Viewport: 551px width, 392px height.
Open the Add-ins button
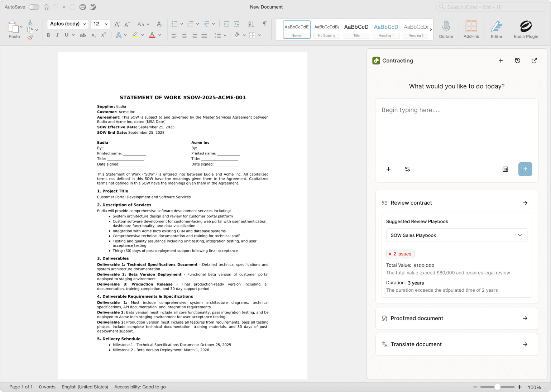pyautogui.click(x=471, y=29)
